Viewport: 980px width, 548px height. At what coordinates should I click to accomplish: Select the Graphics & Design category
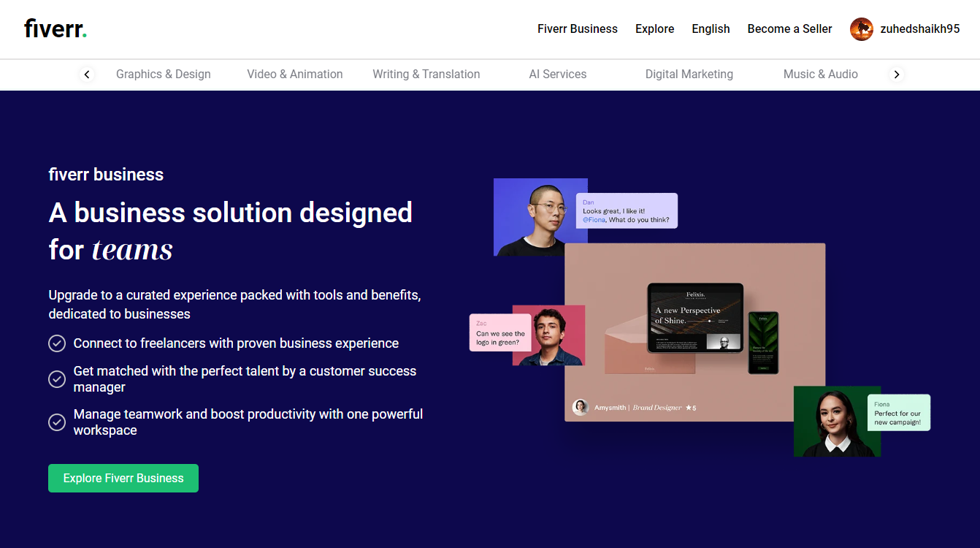point(164,75)
